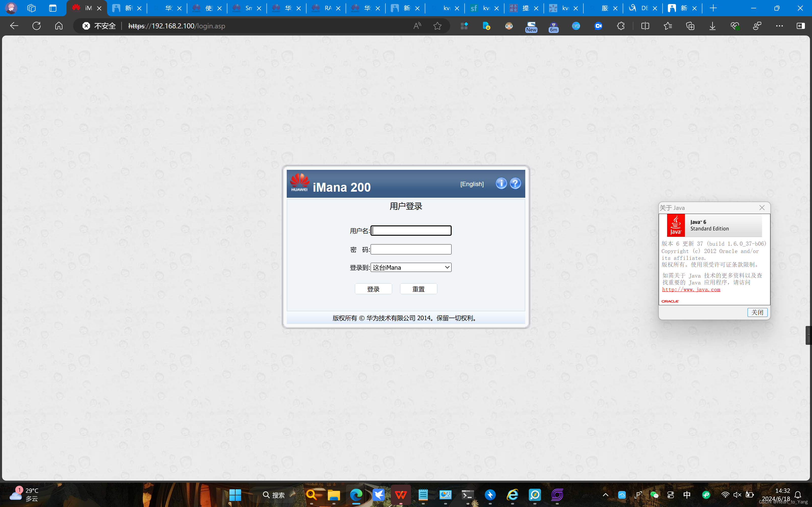Viewport: 812px width, 507px height.
Task: Open the browser Settings and more menu
Action: click(x=779, y=26)
